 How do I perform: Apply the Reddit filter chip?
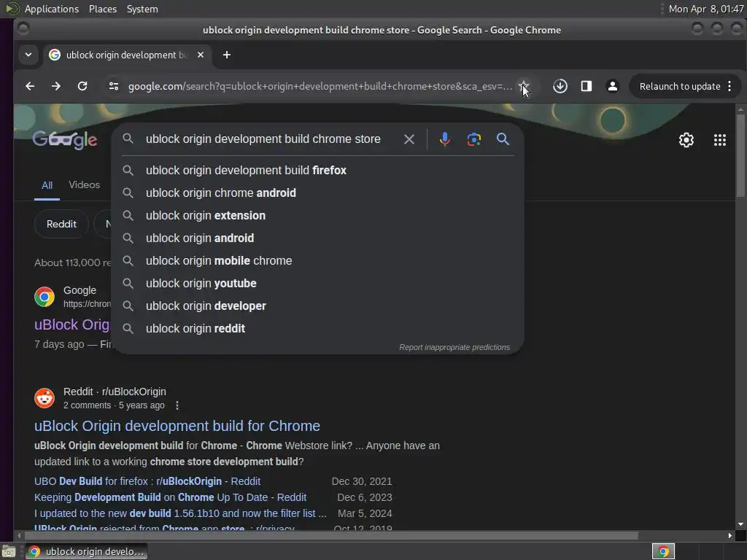pyautogui.click(x=61, y=224)
